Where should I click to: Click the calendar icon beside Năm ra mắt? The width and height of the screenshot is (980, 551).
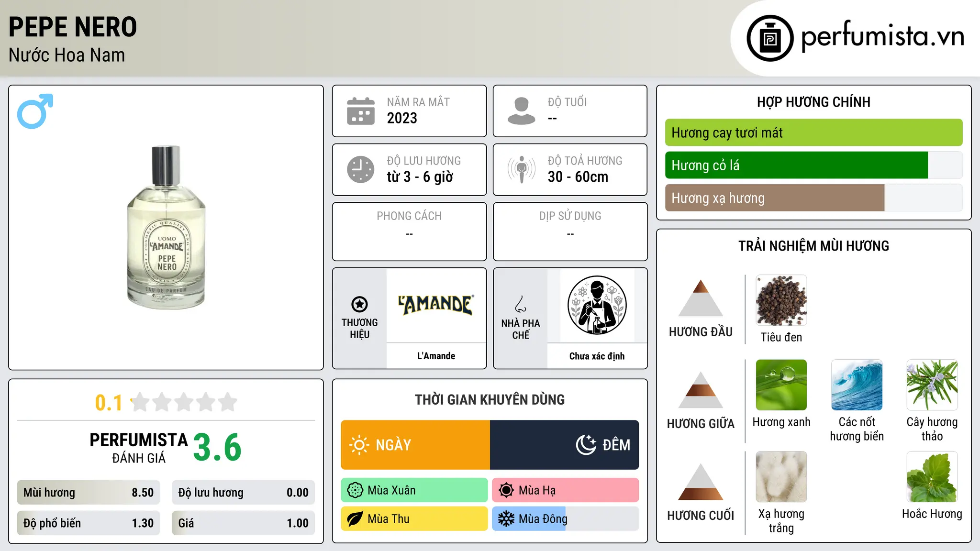click(x=361, y=111)
